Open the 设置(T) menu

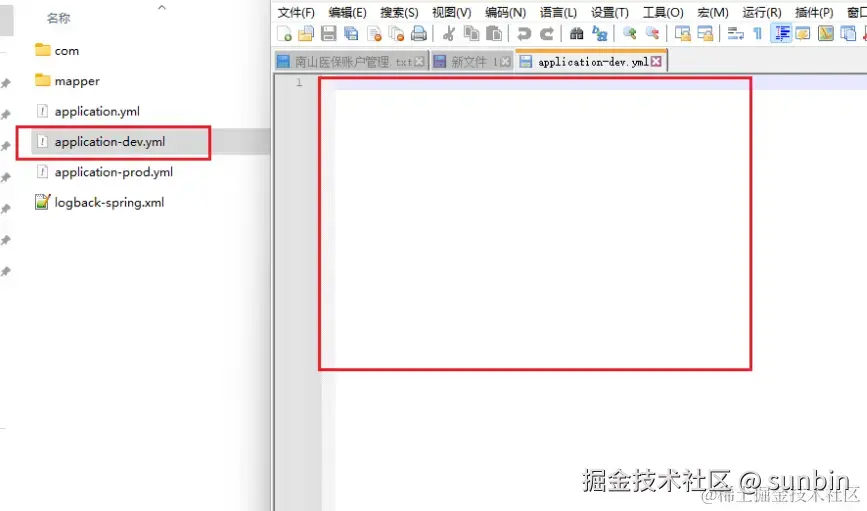[x=610, y=12]
